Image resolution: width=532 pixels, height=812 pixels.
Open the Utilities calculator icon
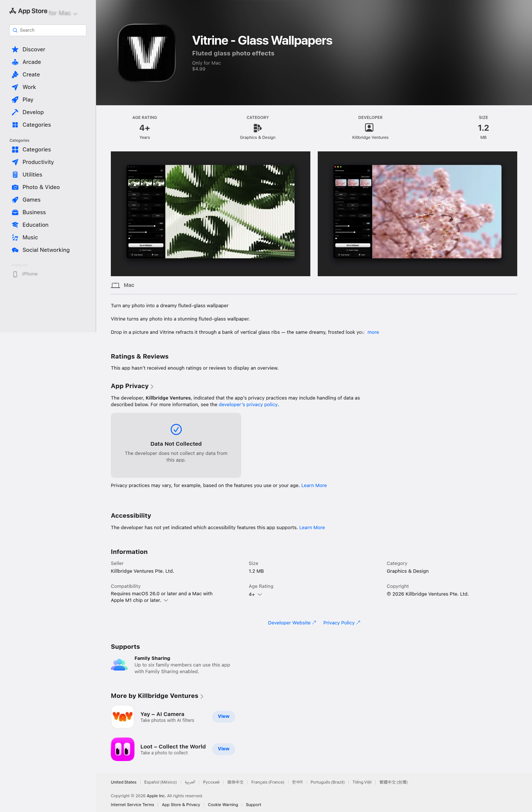(x=15, y=175)
